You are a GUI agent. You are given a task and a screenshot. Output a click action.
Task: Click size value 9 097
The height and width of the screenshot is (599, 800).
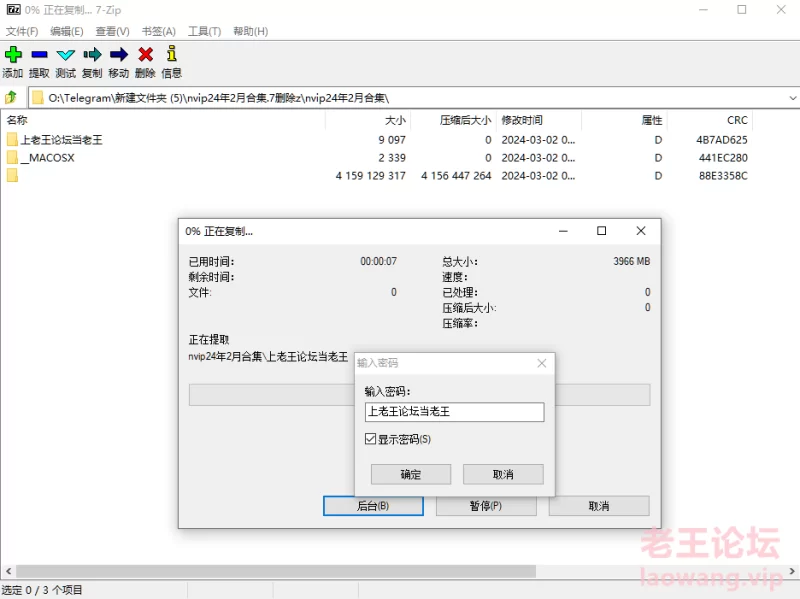click(392, 140)
